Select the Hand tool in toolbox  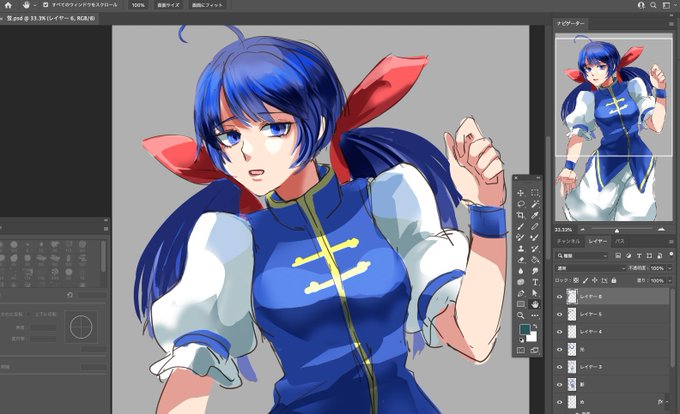pyautogui.click(x=535, y=304)
